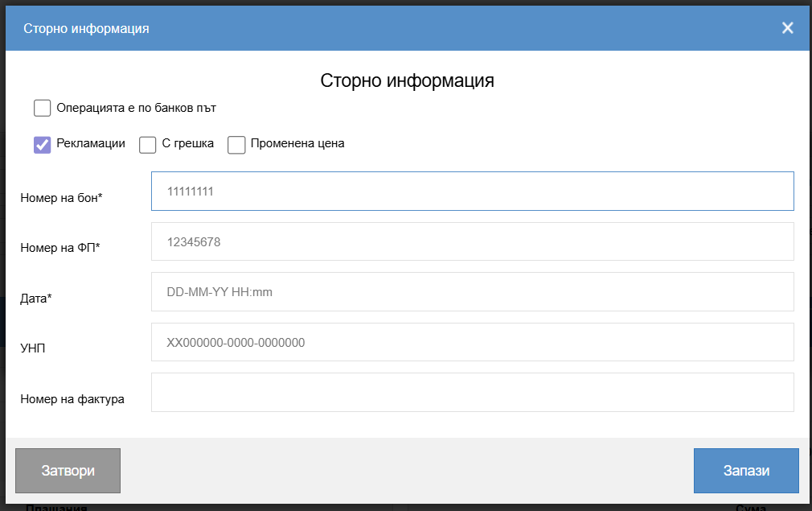The image size is (812, 511).
Task: Click the УНП text field
Action: 472,342
